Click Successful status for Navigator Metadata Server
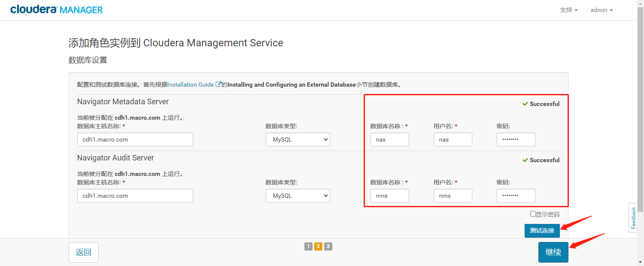Image resolution: width=644 pixels, height=266 pixels. [x=541, y=104]
